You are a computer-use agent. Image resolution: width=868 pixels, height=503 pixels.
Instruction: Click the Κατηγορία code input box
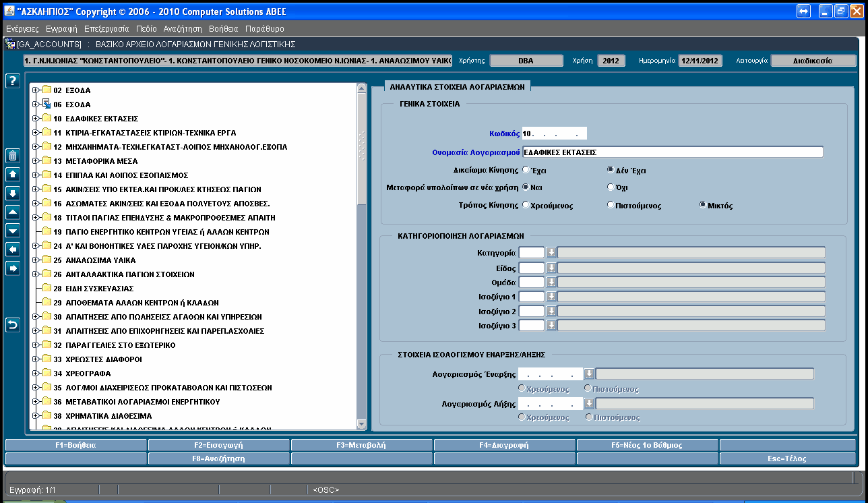532,252
